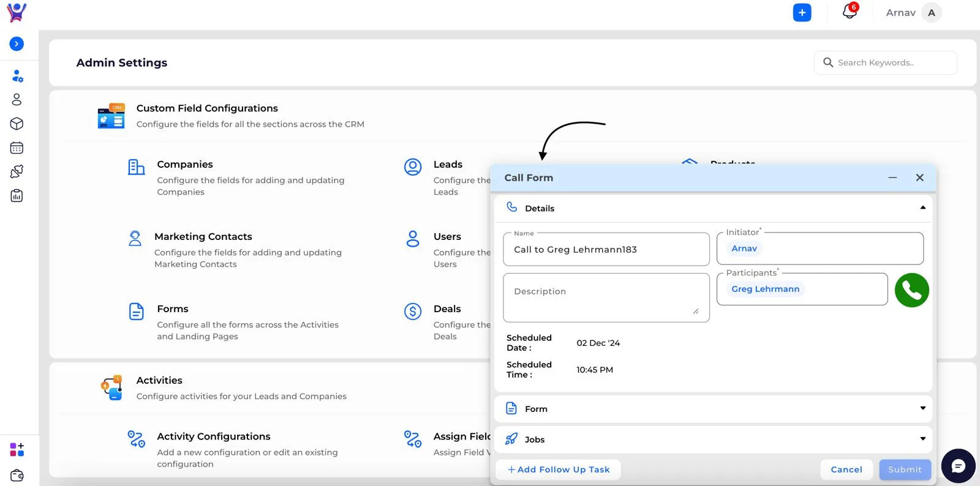
Task: Open the wallet sidebar icon
Action: pyautogui.click(x=17, y=475)
